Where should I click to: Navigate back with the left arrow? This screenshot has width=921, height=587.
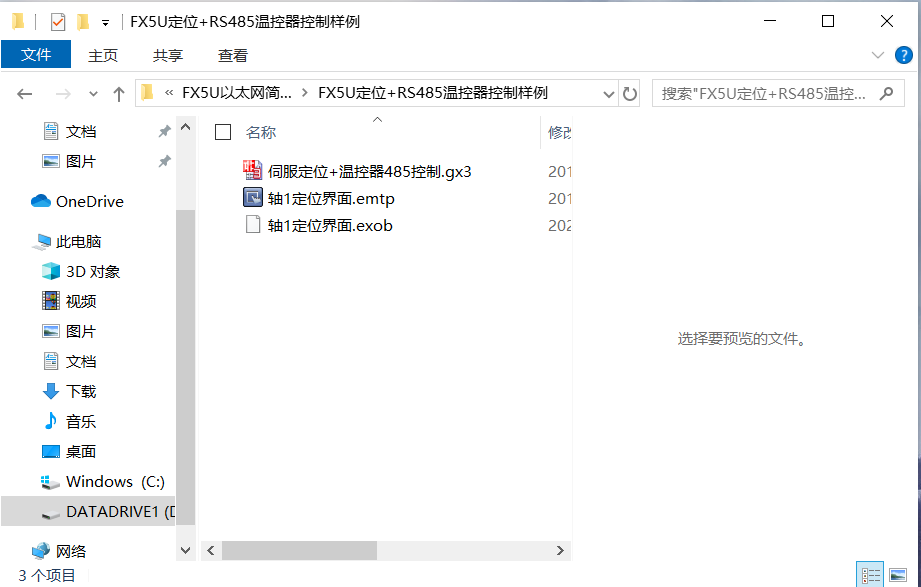pyautogui.click(x=25, y=93)
